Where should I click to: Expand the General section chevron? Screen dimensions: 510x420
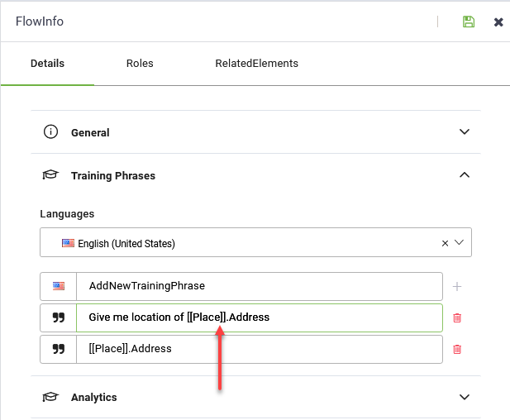coord(465,131)
